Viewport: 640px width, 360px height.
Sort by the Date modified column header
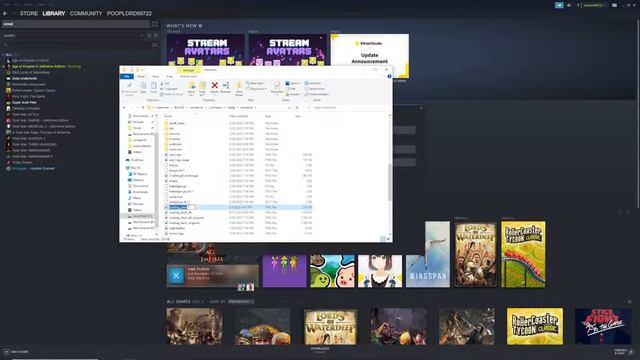tap(239, 116)
